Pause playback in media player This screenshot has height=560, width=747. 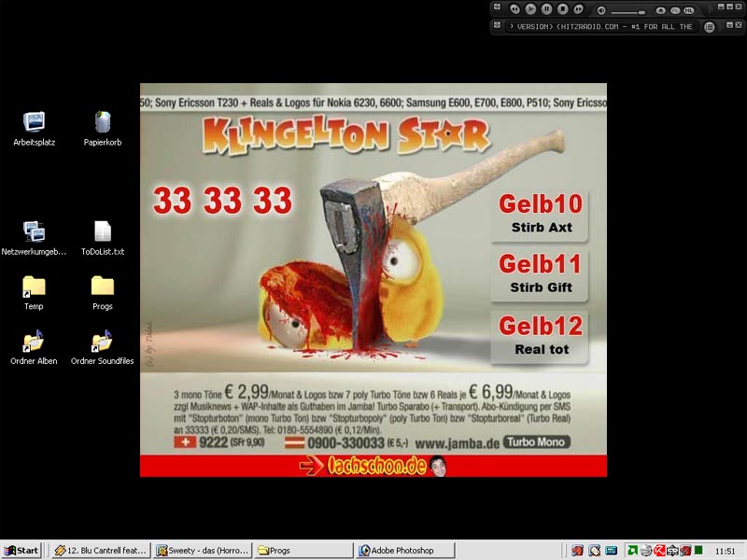pos(546,9)
